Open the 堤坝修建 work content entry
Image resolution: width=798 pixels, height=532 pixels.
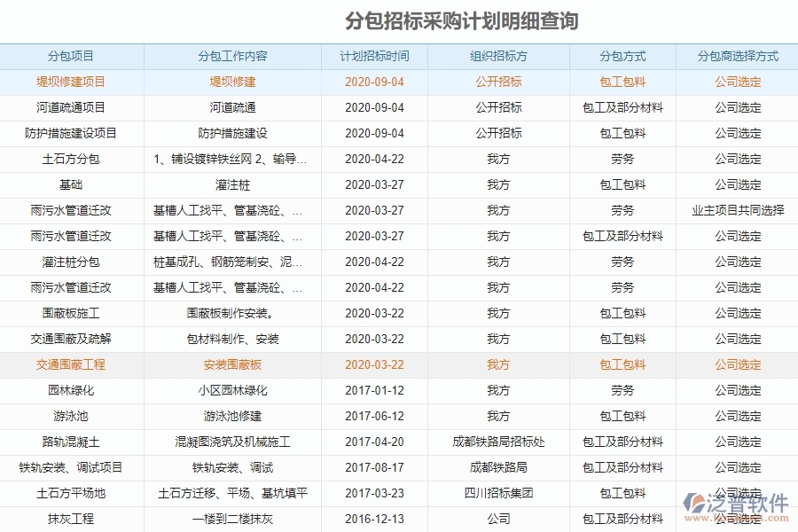(232, 82)
